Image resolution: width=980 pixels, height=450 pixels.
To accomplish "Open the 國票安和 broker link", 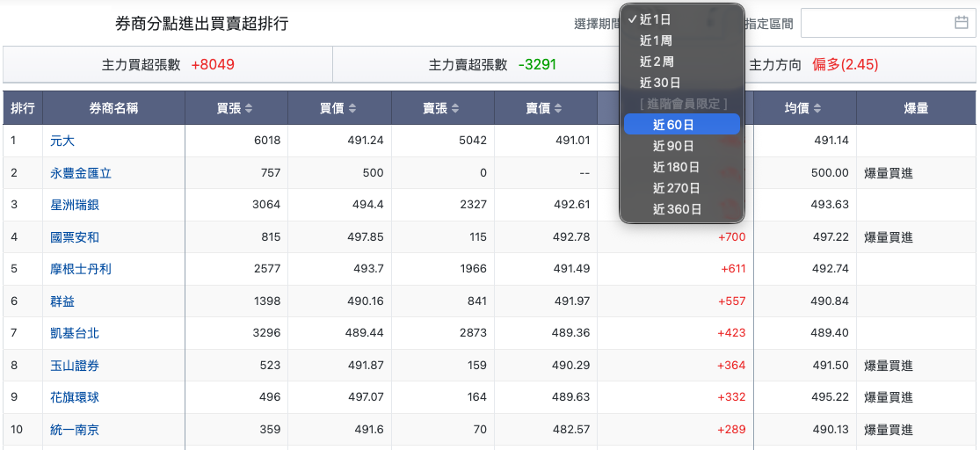I will pyautogui.click(x=75, y=237).
